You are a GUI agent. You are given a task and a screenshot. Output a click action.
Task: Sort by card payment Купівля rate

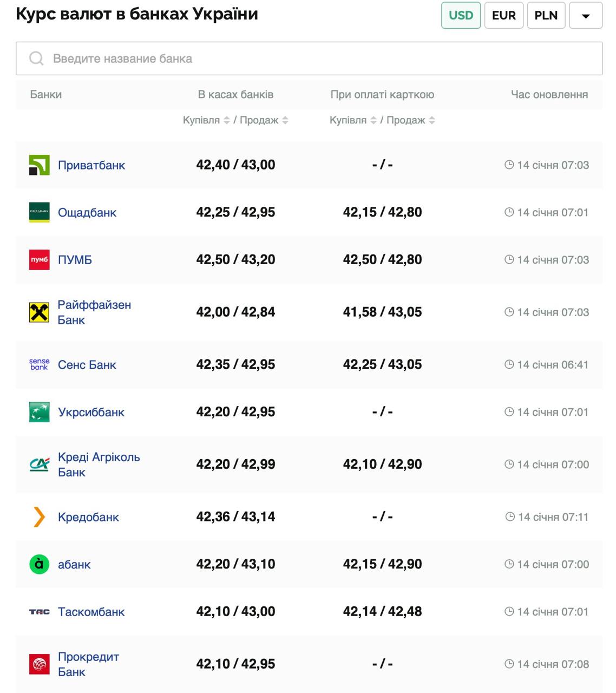(x=373, y=120)
